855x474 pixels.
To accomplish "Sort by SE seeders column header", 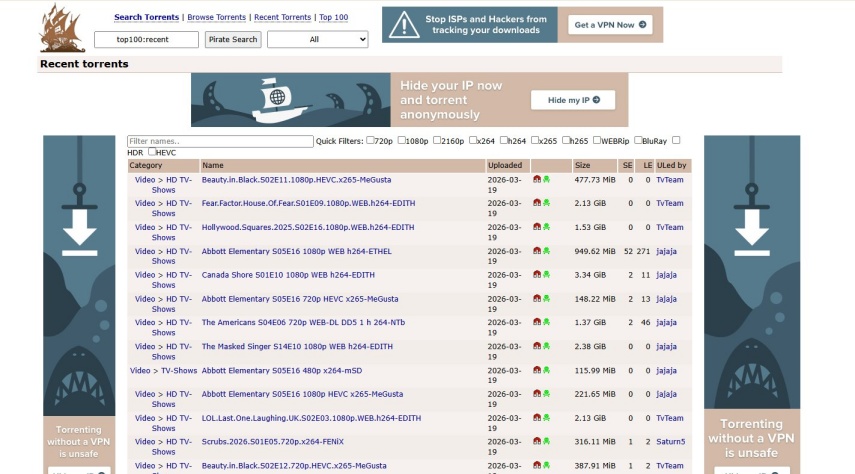I will (628, 165).
